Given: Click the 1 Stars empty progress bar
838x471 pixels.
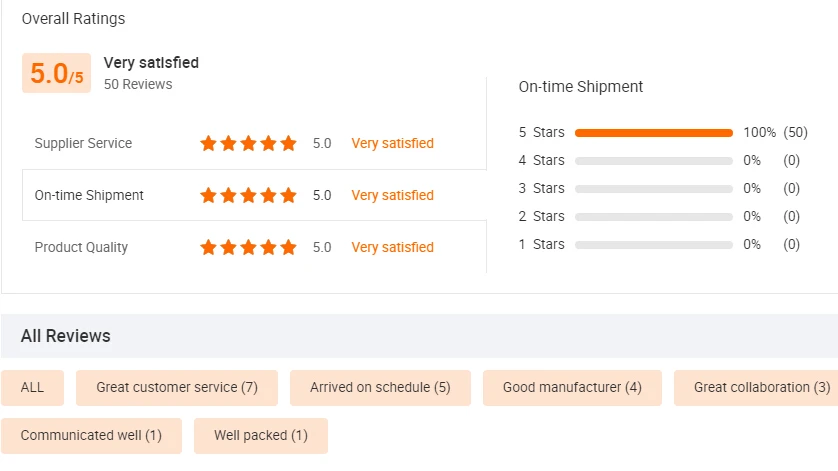Looking at the screenshot, I should click(x=654, y=244).
